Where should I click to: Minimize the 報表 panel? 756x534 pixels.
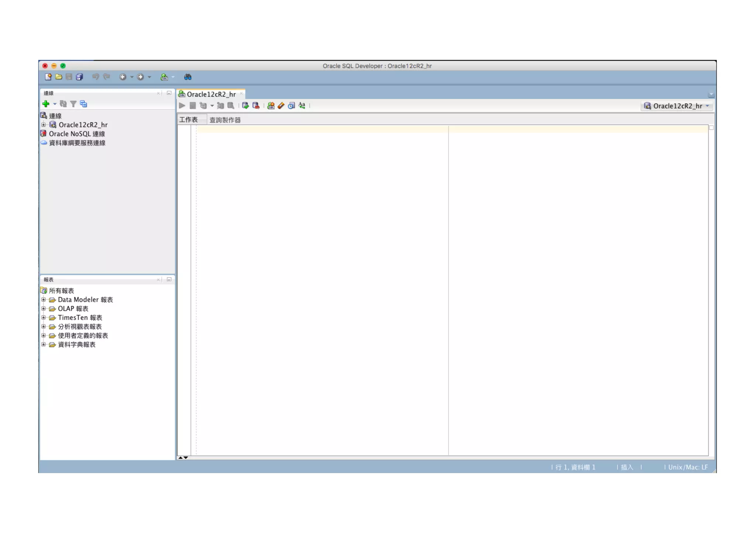point(169,279)
